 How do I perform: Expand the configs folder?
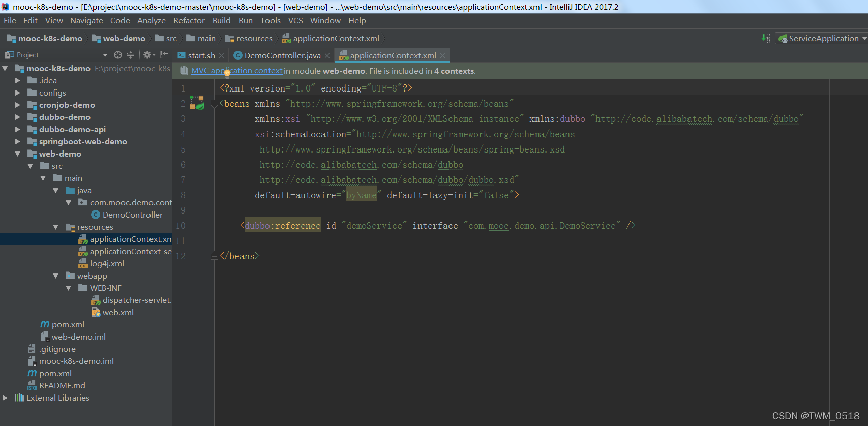coord(18,93)
